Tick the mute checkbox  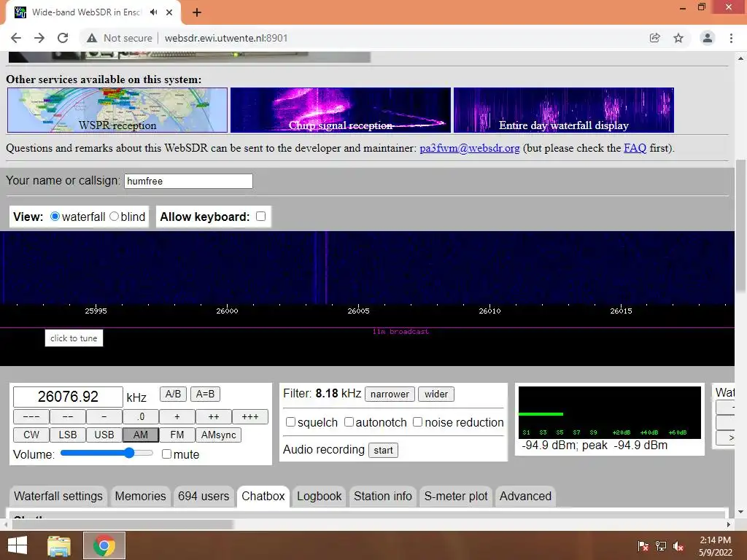pos(166,454)
